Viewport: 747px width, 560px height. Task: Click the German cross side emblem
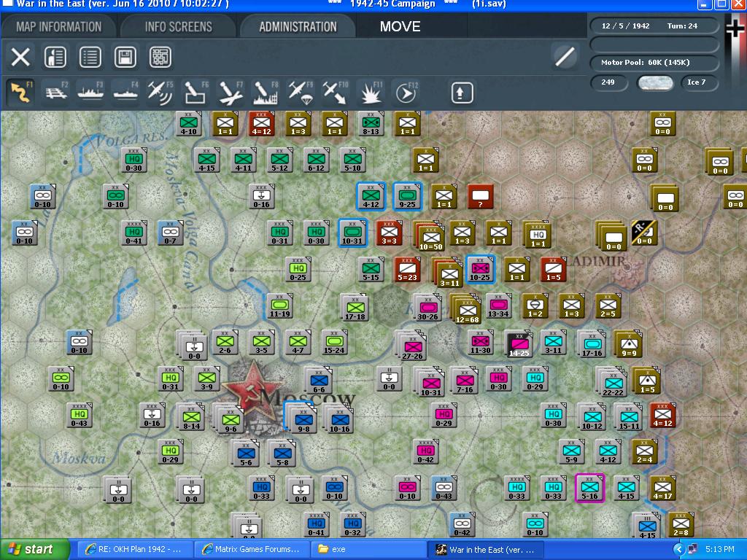pos(735,28)
